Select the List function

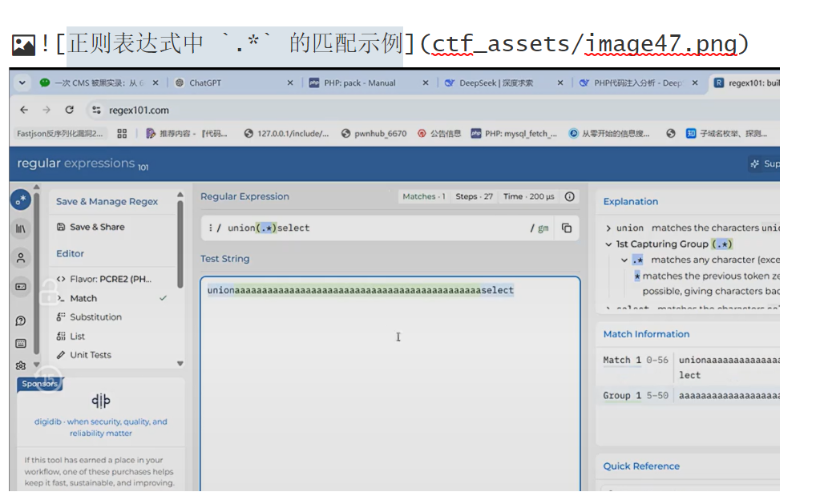[x=71, y=336]
